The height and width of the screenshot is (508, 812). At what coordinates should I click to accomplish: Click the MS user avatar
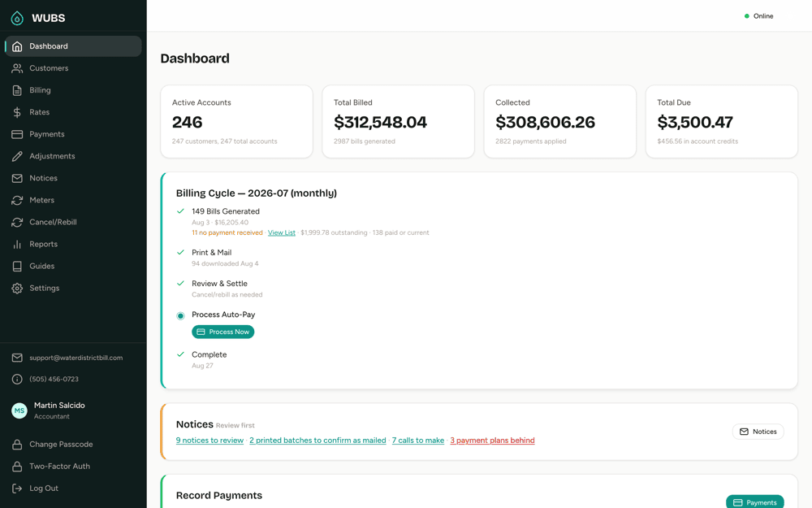tap(19, 410)
